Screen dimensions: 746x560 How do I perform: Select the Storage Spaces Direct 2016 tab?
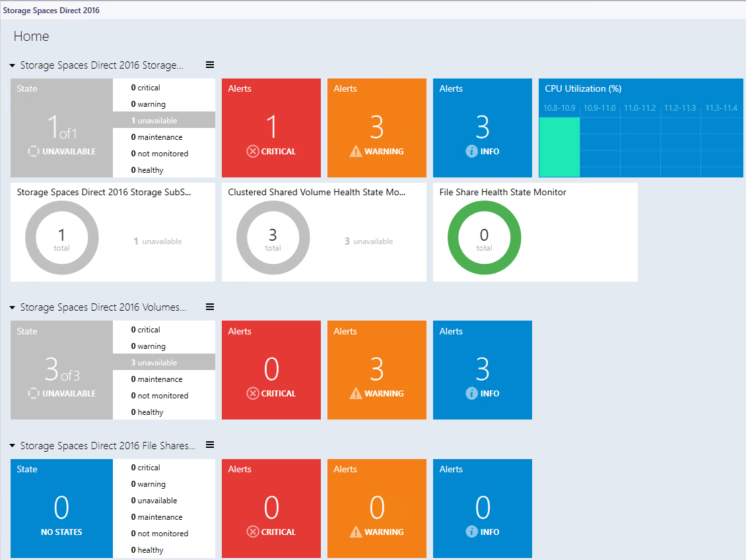[52, 10]
